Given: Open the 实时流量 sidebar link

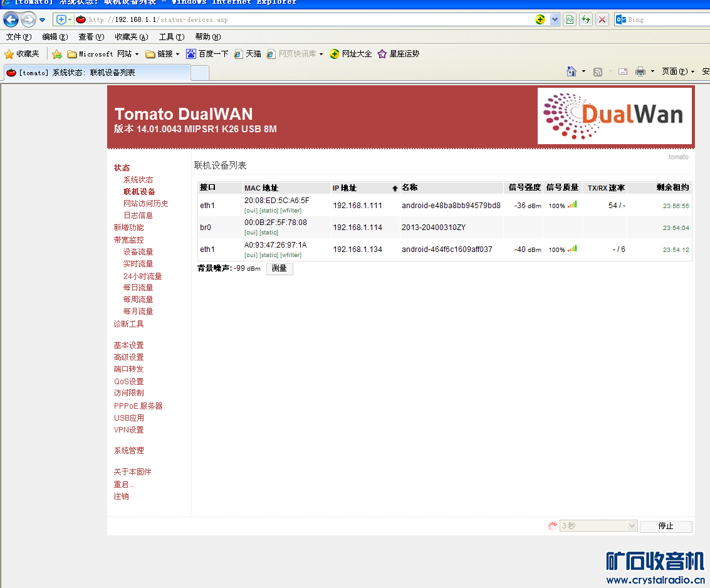Looking at the screenshot, I should [138, 264].
